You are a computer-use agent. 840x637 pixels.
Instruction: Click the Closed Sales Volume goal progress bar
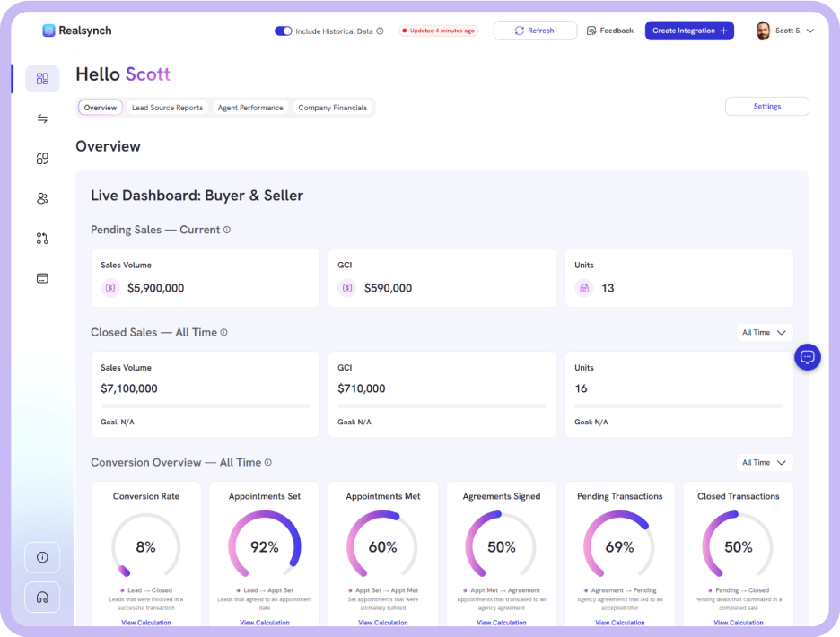tap(206, 406)
